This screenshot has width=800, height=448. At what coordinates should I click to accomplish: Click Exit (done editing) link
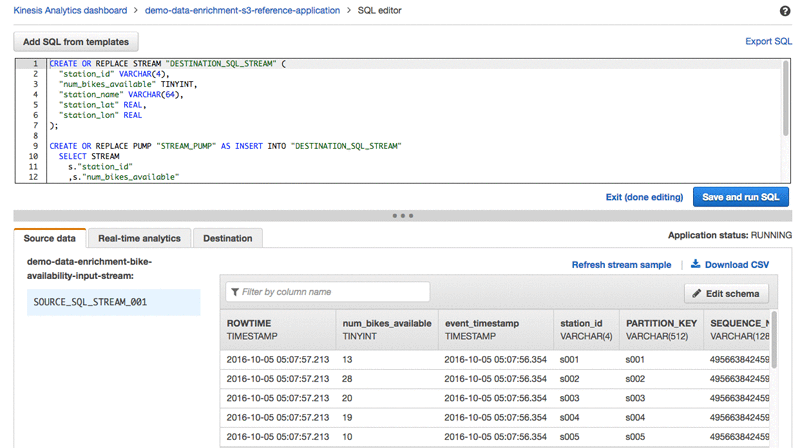tap(644, 197)
